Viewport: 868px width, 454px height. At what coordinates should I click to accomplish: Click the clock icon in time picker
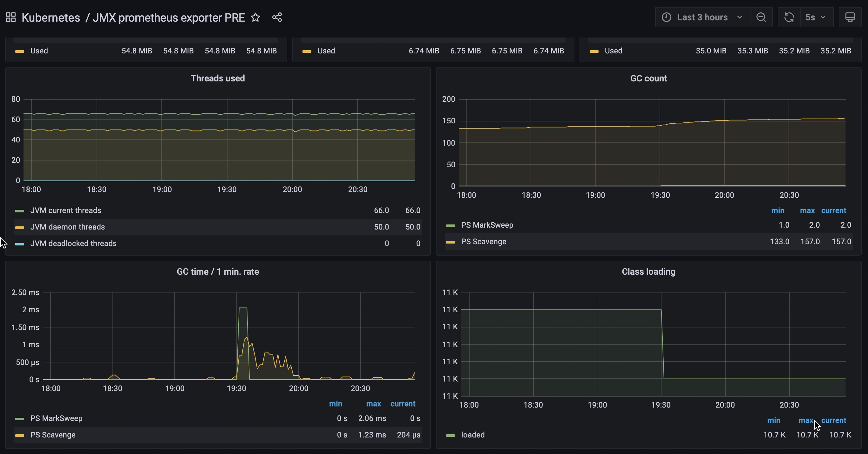666,17
